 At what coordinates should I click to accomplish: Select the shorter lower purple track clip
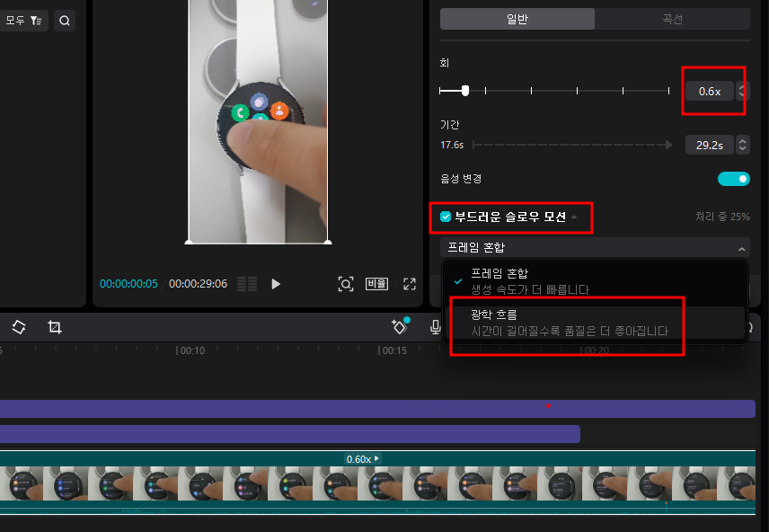click(x=290, y=434)
